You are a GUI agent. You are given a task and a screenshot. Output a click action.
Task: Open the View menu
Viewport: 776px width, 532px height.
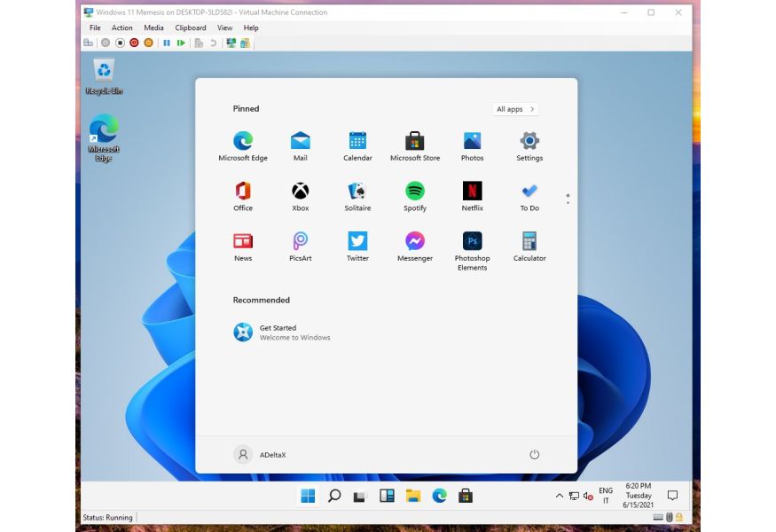coord(224,27)
